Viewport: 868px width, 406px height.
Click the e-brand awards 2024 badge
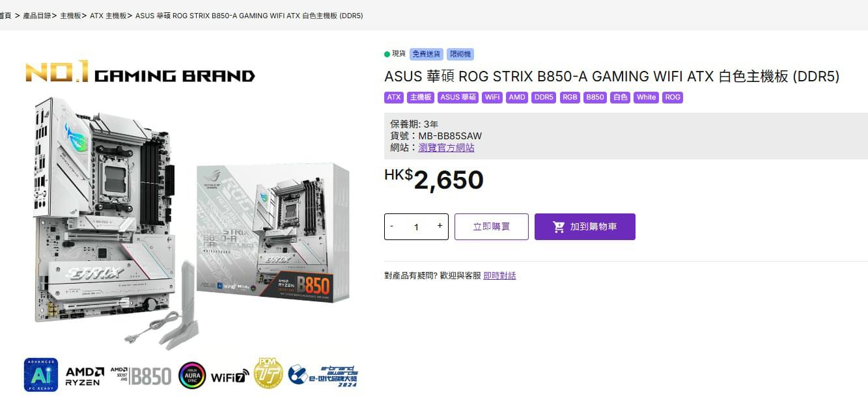tap(324, 376)
